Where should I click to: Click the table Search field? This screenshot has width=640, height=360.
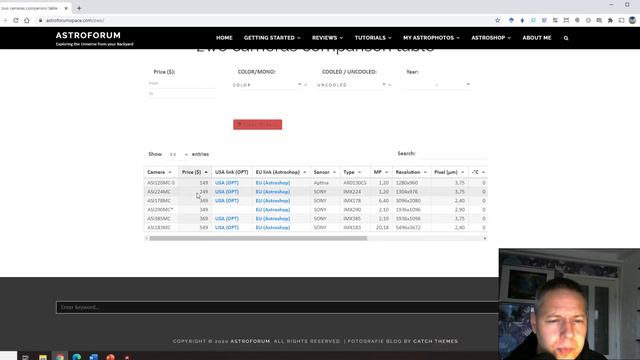click(x=453, y=153)
